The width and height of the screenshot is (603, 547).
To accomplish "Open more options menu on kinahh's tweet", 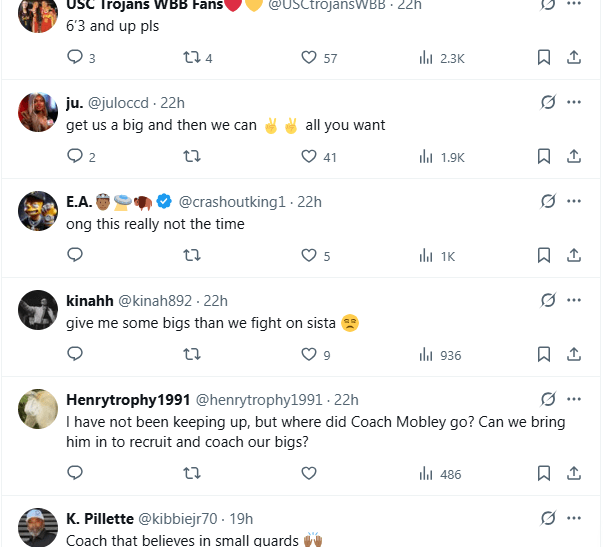I will [x=574, y=299].
